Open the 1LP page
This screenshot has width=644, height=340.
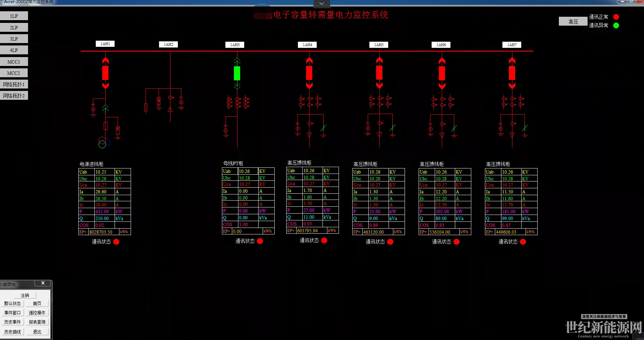point(14,16)
